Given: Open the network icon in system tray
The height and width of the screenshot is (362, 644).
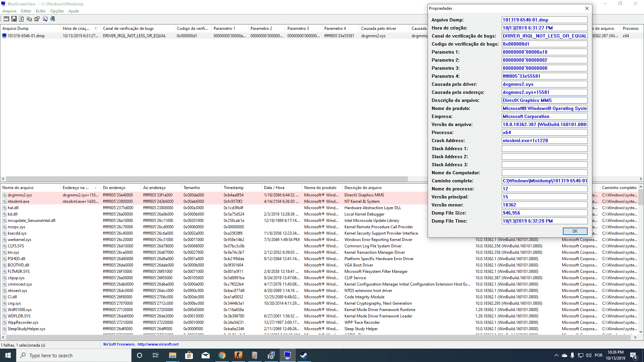Looking at the screenshot, I should [x=580, y=355].
